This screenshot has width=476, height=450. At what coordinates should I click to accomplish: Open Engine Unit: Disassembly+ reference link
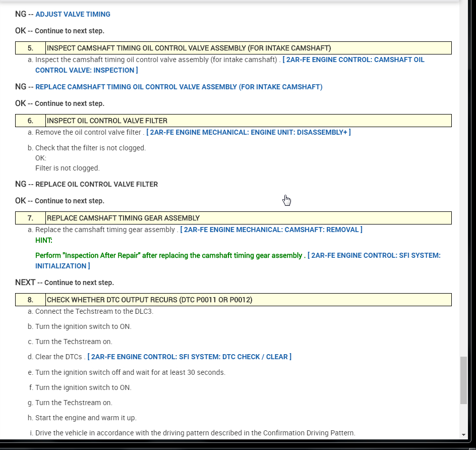[x=248, y=132]
